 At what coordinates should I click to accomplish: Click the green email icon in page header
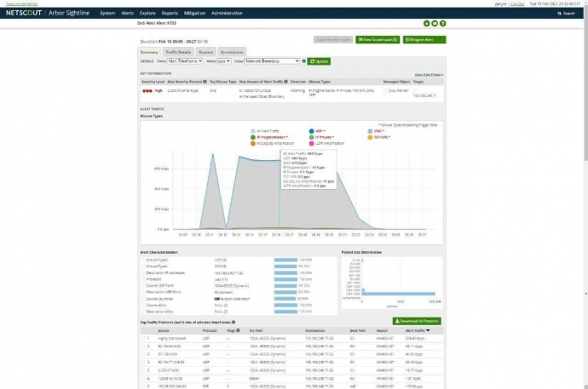coord(435,23)
